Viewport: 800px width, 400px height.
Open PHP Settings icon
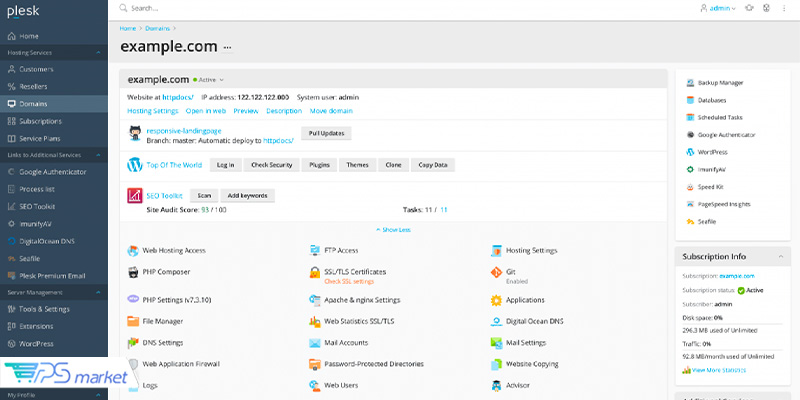click(133, 300)
